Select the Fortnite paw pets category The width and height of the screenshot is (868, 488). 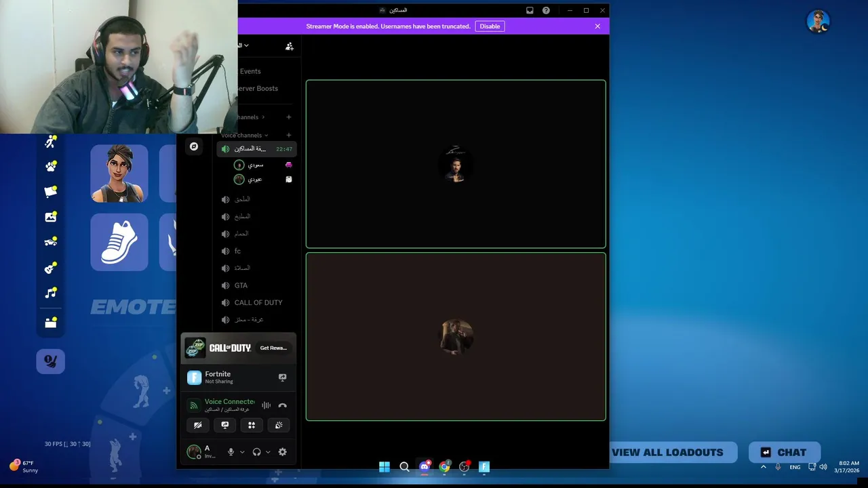(x=51, y=167)
